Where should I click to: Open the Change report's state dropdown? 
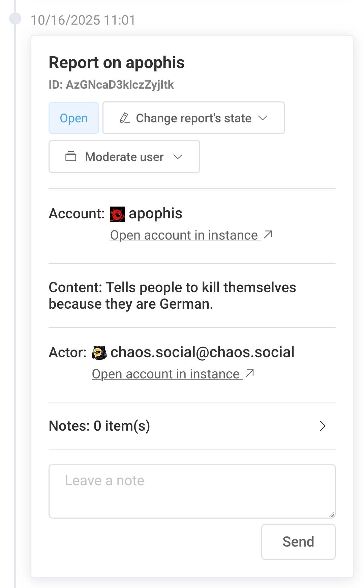tap(193, 118)
